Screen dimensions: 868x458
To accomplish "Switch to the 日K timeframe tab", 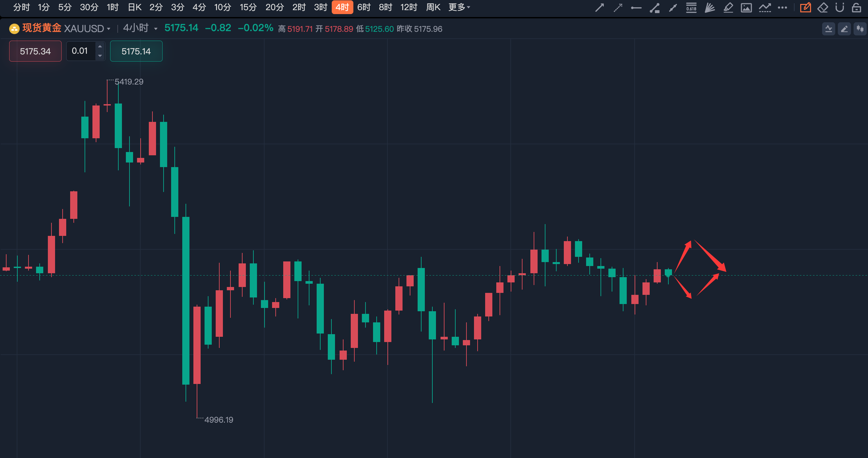I will [134, 7].
